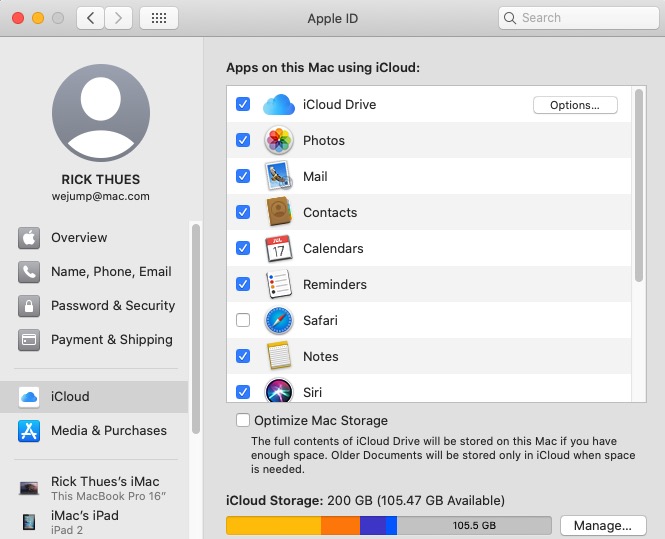The image size is (665, 539).
Task: Click the App Store Media & Purchases icon
Action: point(29,431)
